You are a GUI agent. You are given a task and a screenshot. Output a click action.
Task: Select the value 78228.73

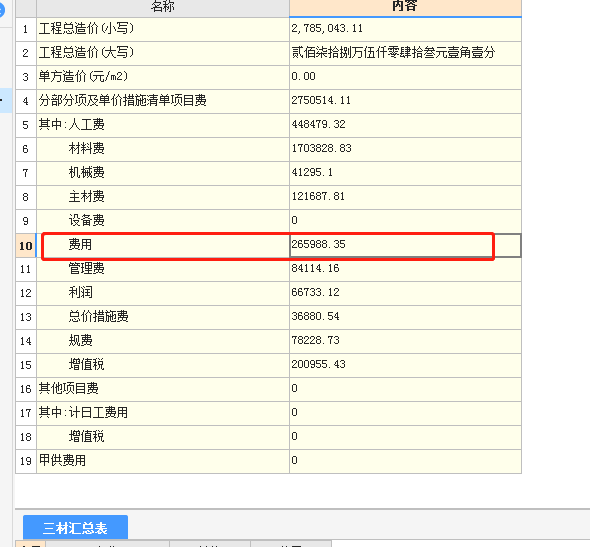405,342
